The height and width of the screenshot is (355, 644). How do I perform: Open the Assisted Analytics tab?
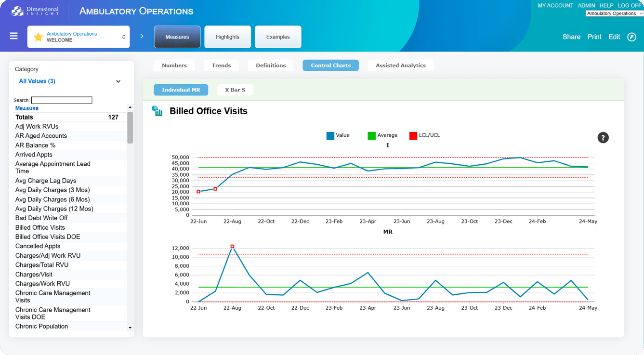pos(400,66)
